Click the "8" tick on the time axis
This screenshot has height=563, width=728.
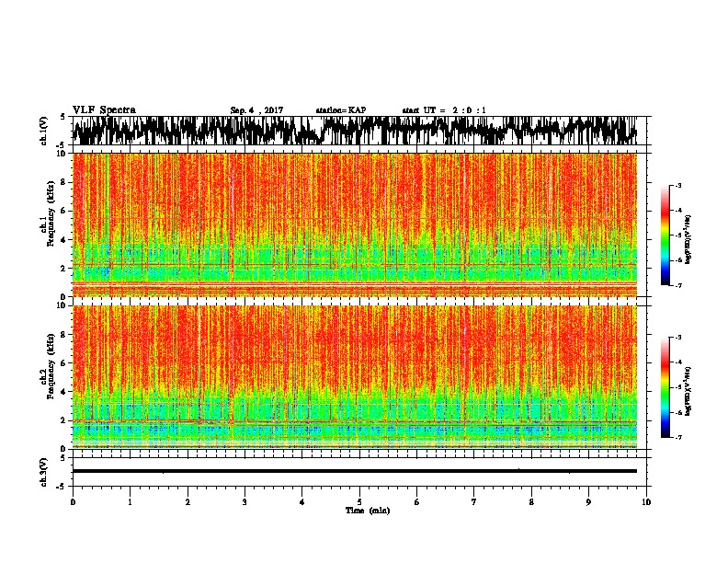[x=531, y=502]
